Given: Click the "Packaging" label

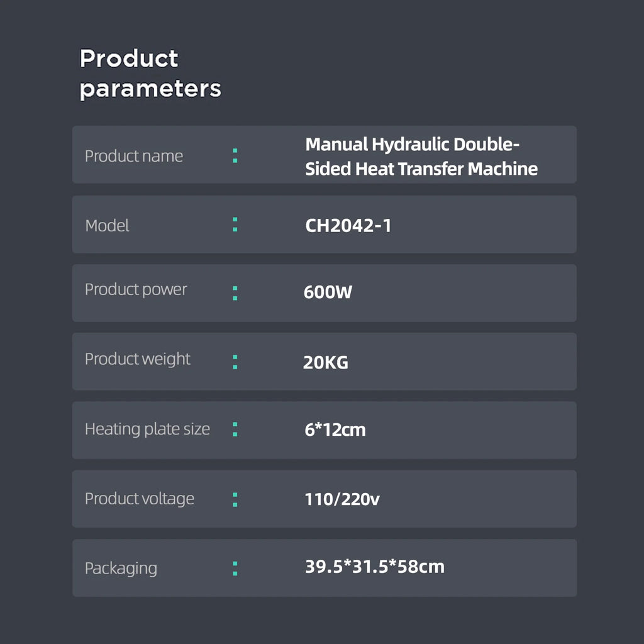Looking at the screenshot, I should click(121, 568).
